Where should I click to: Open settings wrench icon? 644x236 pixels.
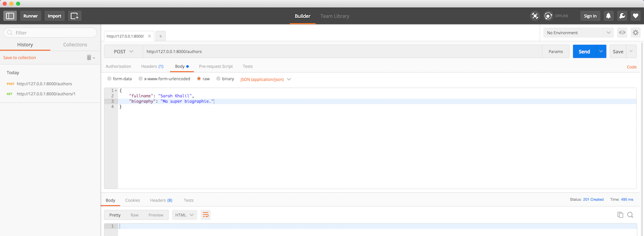coord(622,16)
